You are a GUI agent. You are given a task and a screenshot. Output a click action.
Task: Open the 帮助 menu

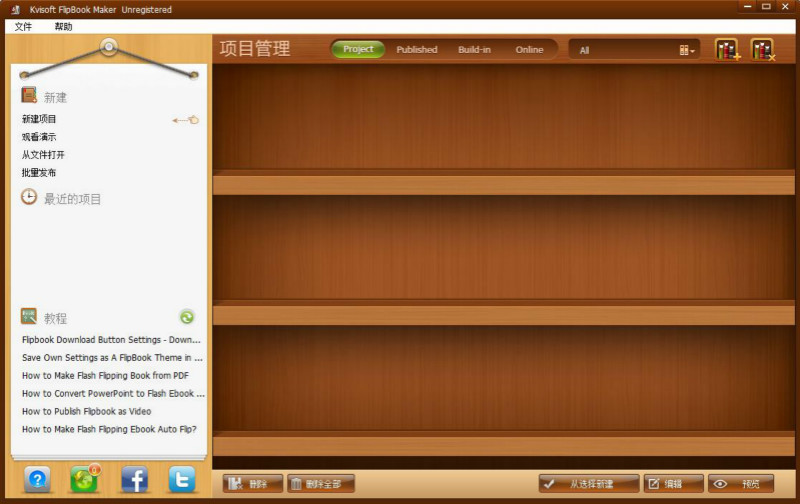tap(63, 26)
